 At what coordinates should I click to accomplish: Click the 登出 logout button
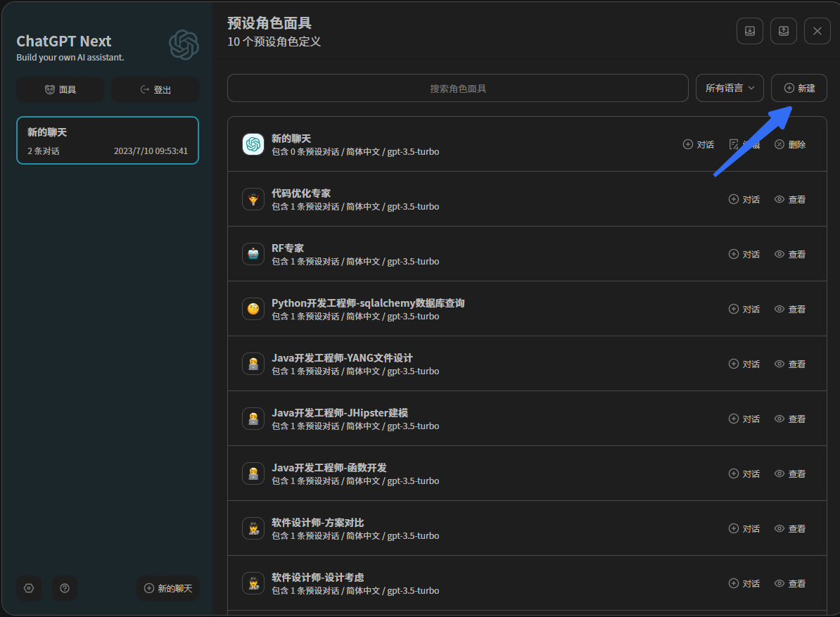click(x=155, y=89)
